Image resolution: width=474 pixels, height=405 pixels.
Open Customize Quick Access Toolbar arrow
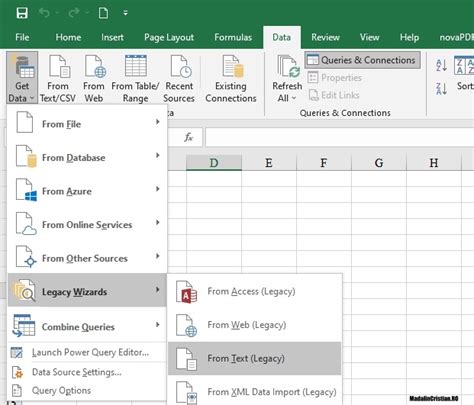125,13
